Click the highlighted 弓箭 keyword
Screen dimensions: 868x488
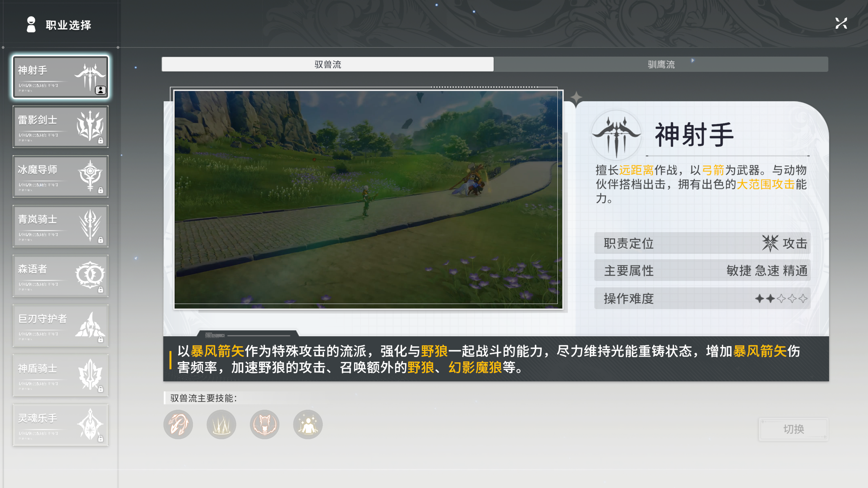click(713, 170)
